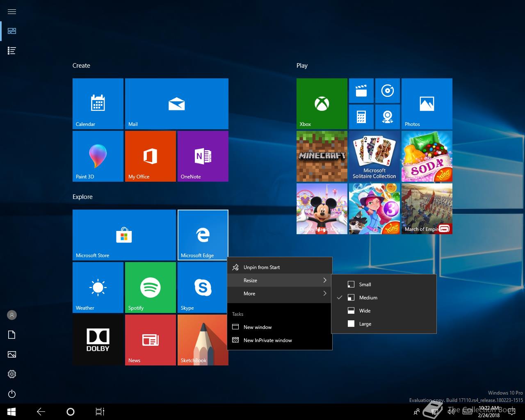Open Documents from Start sidebar
Screen dimensions: 525x420
point(12,335)
